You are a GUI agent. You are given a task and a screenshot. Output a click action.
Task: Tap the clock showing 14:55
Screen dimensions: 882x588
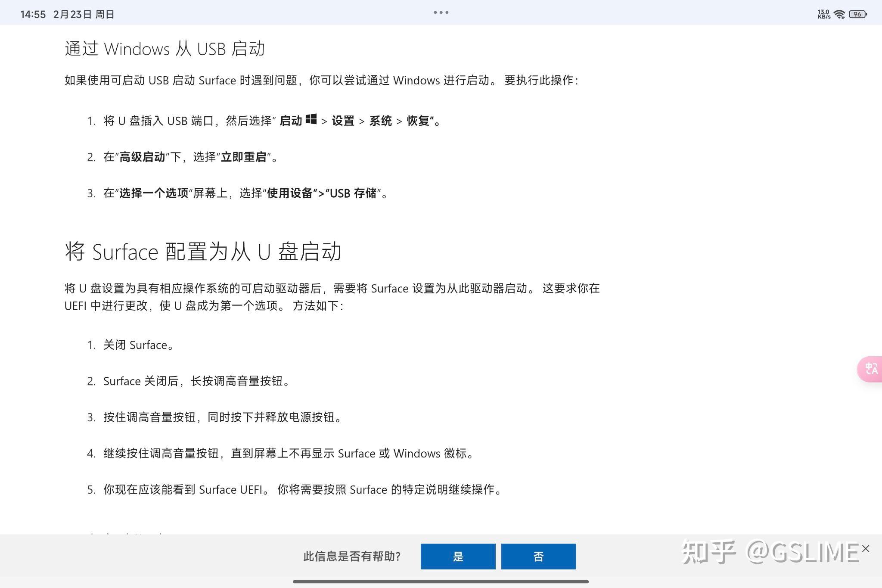[33, 14]
